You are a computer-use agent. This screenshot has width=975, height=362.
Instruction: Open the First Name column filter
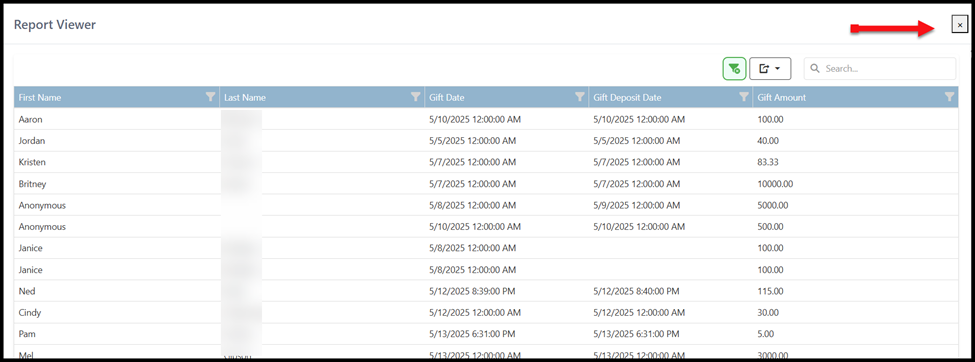211,97
